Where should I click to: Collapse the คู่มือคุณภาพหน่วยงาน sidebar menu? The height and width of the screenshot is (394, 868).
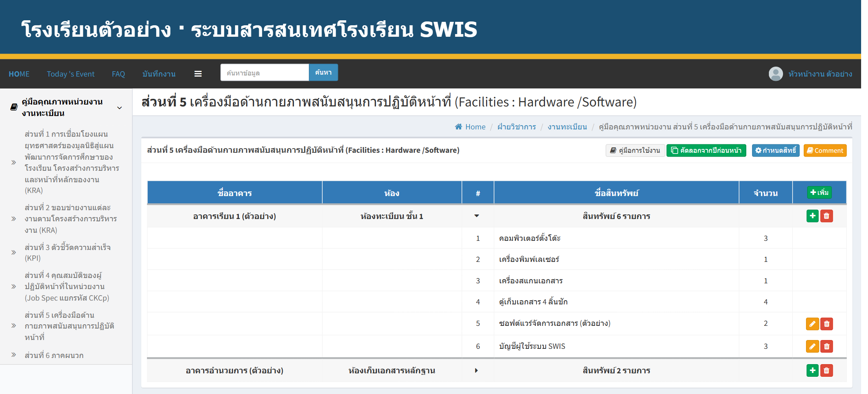pos(119,108)
